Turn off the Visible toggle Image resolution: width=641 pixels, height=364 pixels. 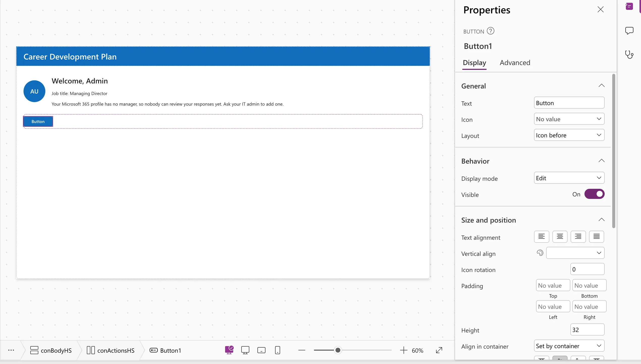click(x=594, y=194)
